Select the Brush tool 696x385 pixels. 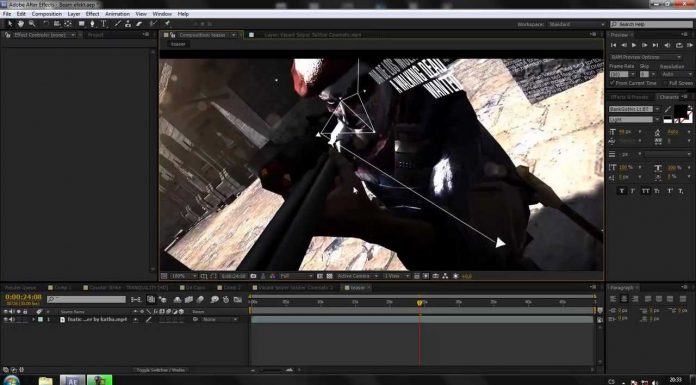118,24
